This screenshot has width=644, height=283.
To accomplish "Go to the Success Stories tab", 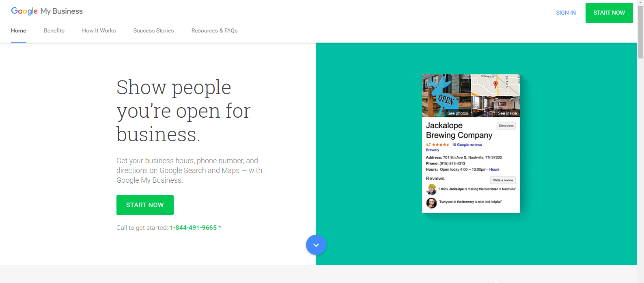I will (153, 30).
